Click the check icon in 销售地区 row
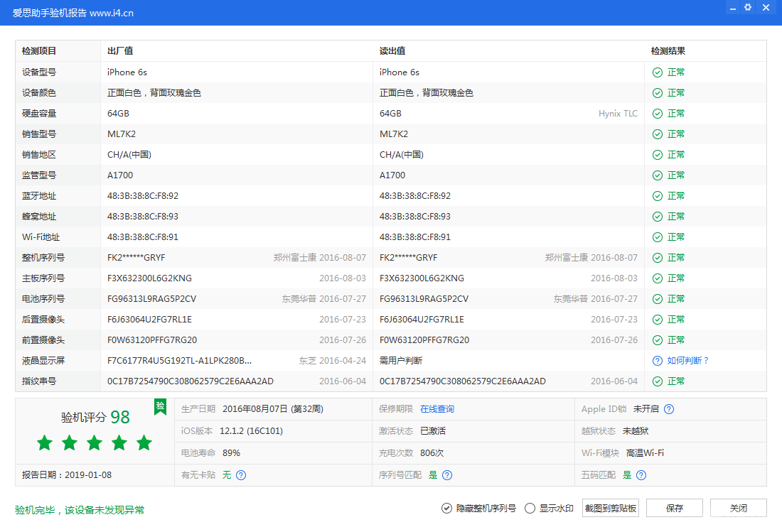782x532 pixels. (658, 154)
